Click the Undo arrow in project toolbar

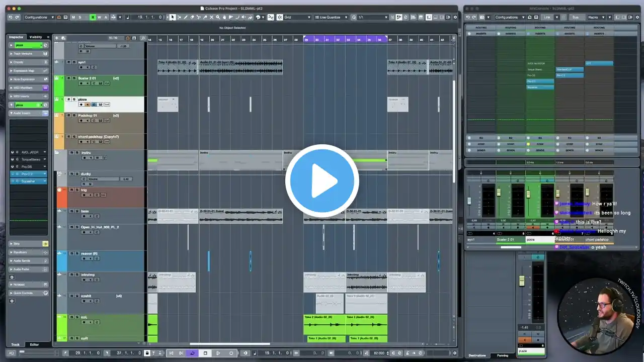10,17
